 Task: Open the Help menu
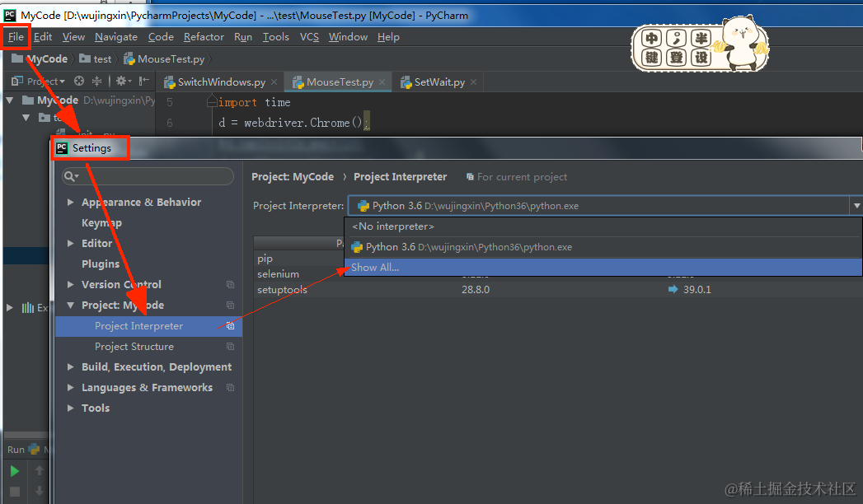[388, 37]
